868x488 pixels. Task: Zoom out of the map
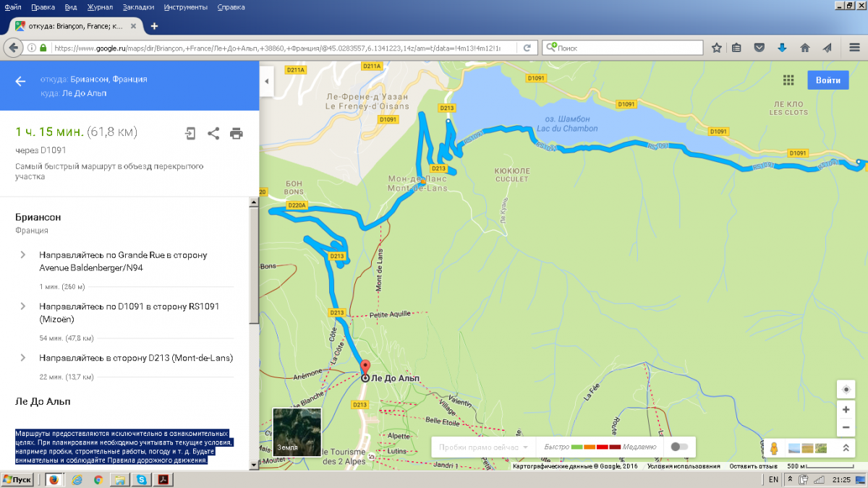[x=846, y=427]
